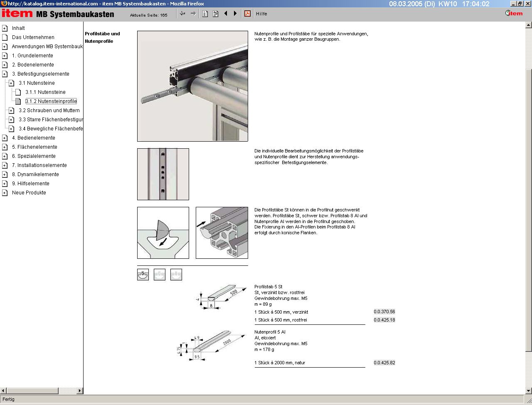Click the history forward arrow icon
This screenshot has height=405, width=532.
[x=193, y=14]
